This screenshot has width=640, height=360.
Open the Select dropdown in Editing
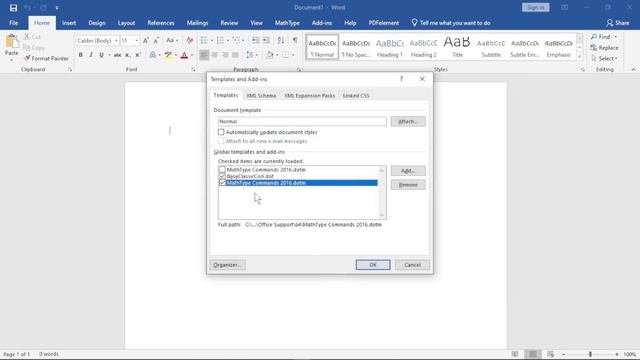pos(604,58)
